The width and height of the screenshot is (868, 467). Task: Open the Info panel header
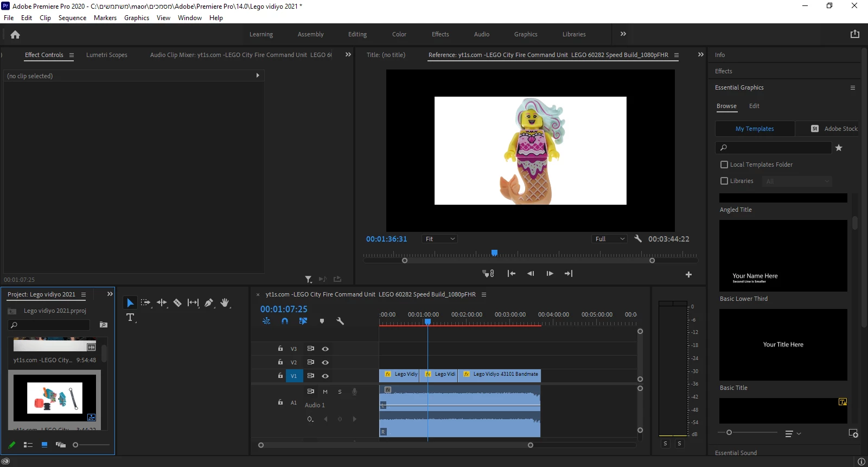(x=720, y=55)
